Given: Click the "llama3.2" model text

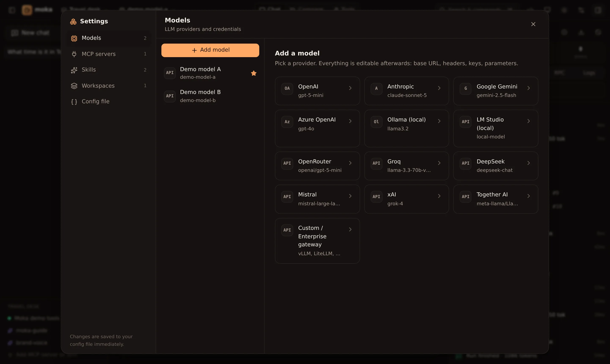Looking at the screenshot, I should pyautogui.click(x=398, y=129).
